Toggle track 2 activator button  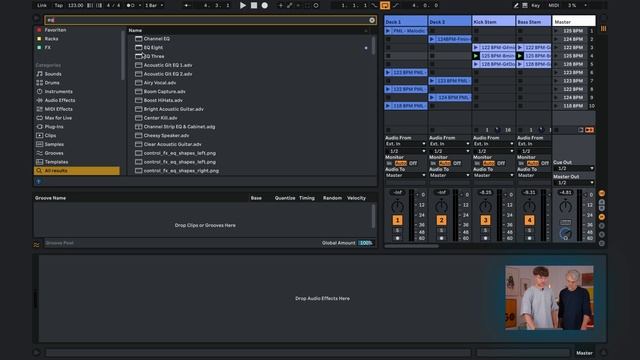coord(441,220)
